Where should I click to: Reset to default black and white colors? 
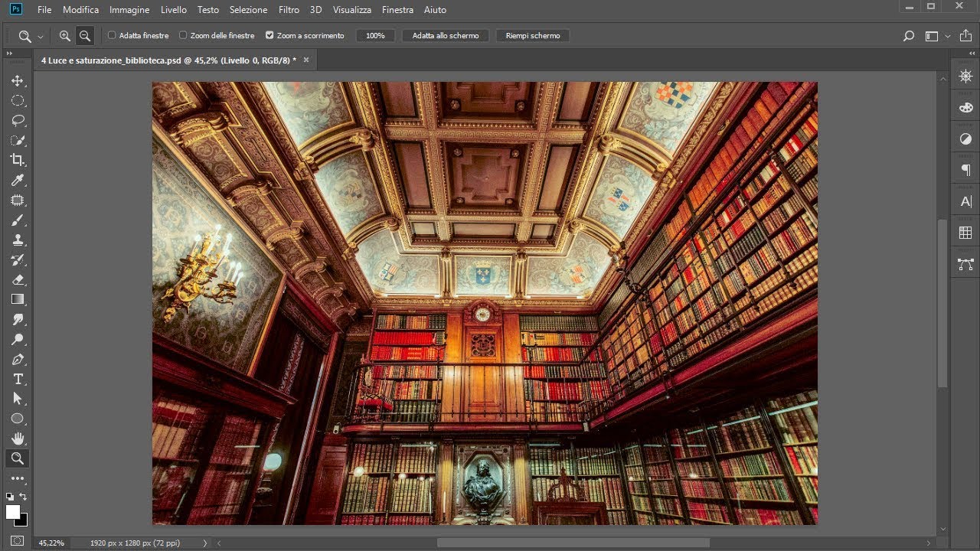(10, 497)
